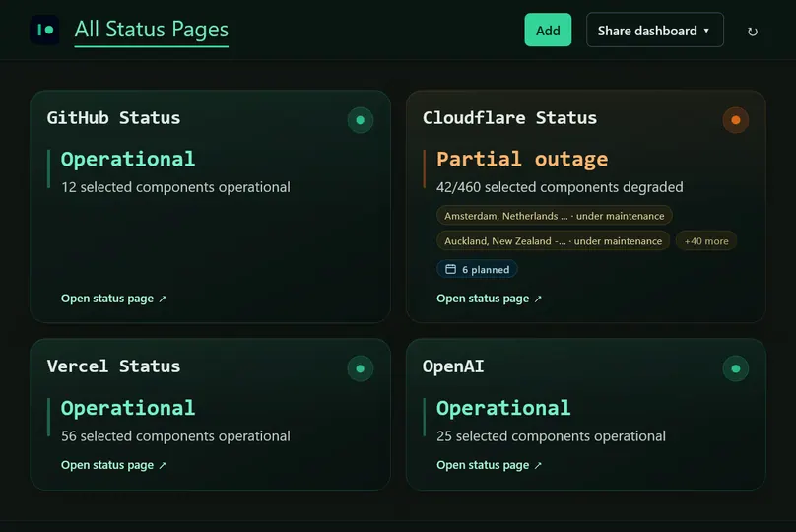Image resolution: width=796 pixels, height=532 pixels.
Task: Click the Add button
Action: (548, 30)
